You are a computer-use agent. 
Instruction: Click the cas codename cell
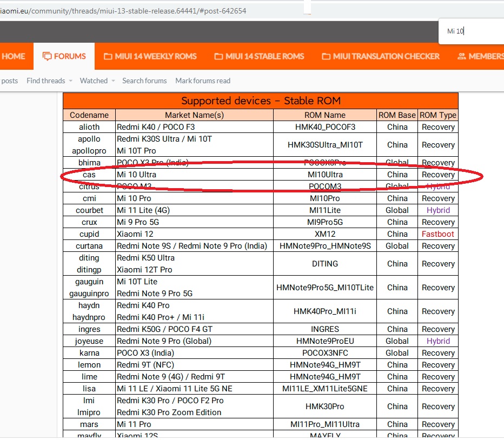pyautogui.click(x=89, y=175)
